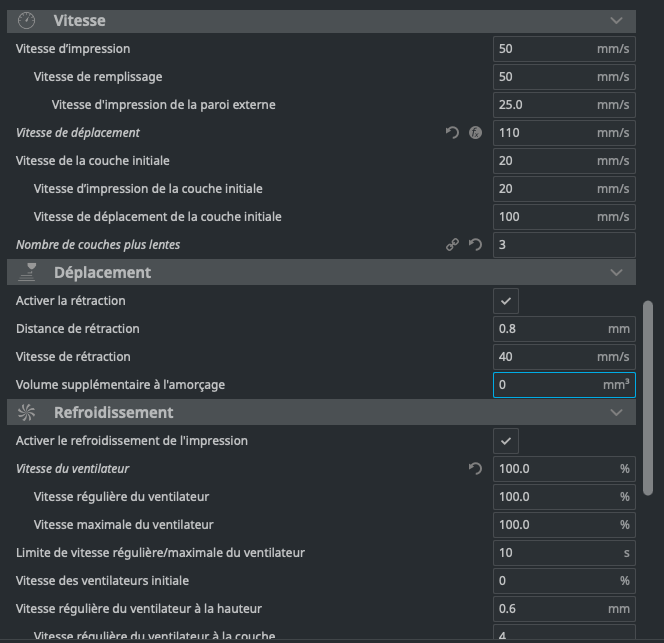Select the Vitesse de rétraction input
Viewport: 664px width, 643px height.
[540, 357]
